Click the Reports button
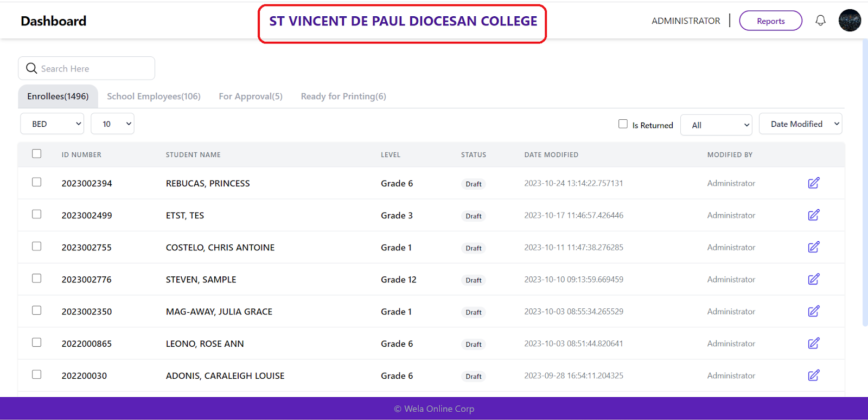 pyautogui.click(x=770, y=21)
